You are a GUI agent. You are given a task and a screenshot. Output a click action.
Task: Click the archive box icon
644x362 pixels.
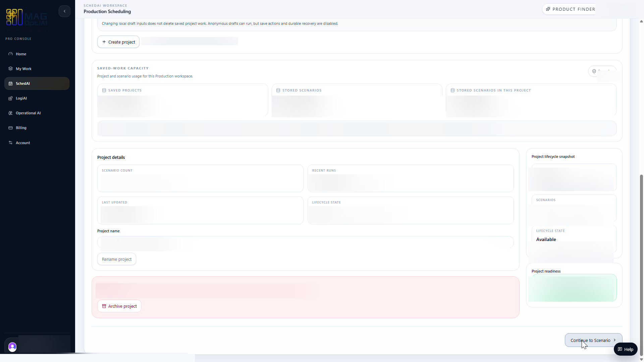(104, 306)
